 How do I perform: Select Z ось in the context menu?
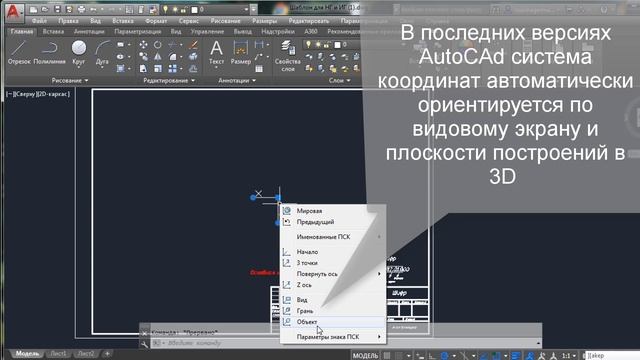[x=333, y=285]
